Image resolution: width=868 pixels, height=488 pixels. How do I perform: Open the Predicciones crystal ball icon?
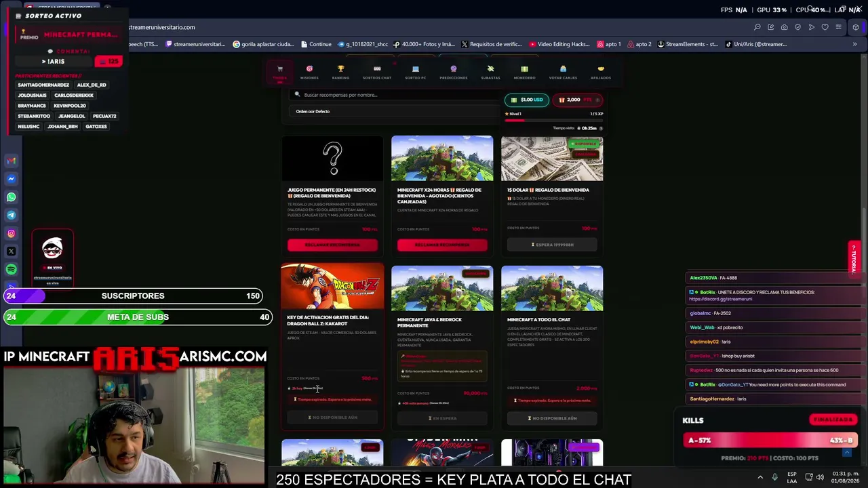(454, 68)
